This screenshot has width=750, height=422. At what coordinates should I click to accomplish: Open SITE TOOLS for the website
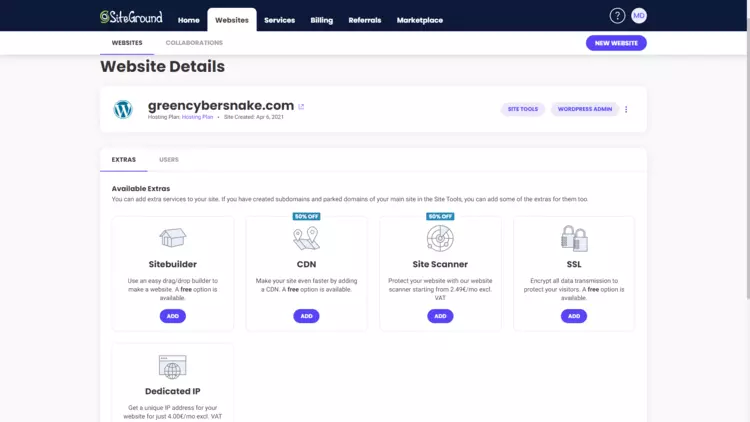[x=522, y=109]
